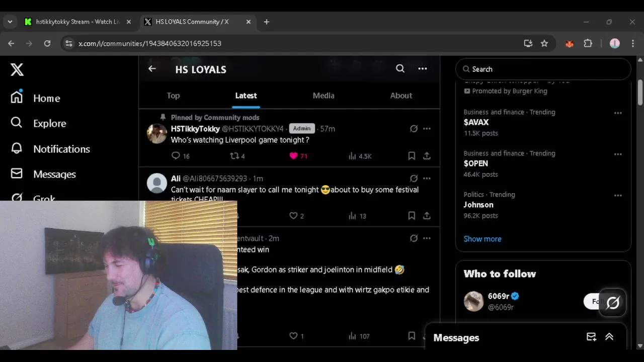Open more options on the 2m-old post
The width and height of the screenshot is (644, 362).
coord(427,238)
